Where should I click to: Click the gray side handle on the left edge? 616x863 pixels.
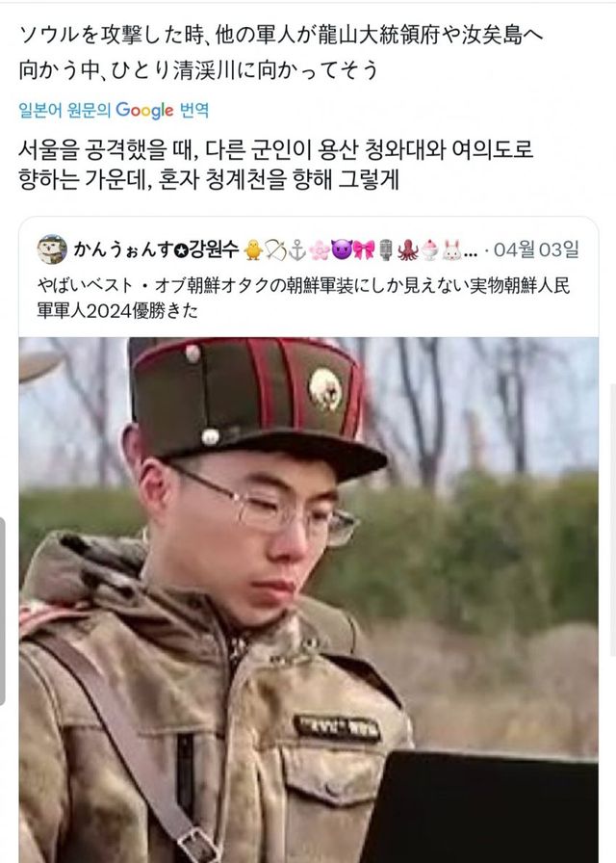3,611
